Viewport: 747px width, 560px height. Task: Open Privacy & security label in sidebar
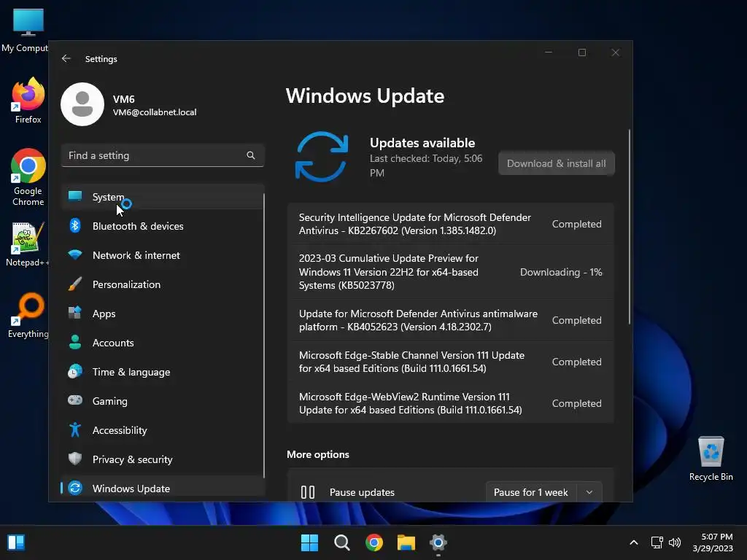[133, 459]
